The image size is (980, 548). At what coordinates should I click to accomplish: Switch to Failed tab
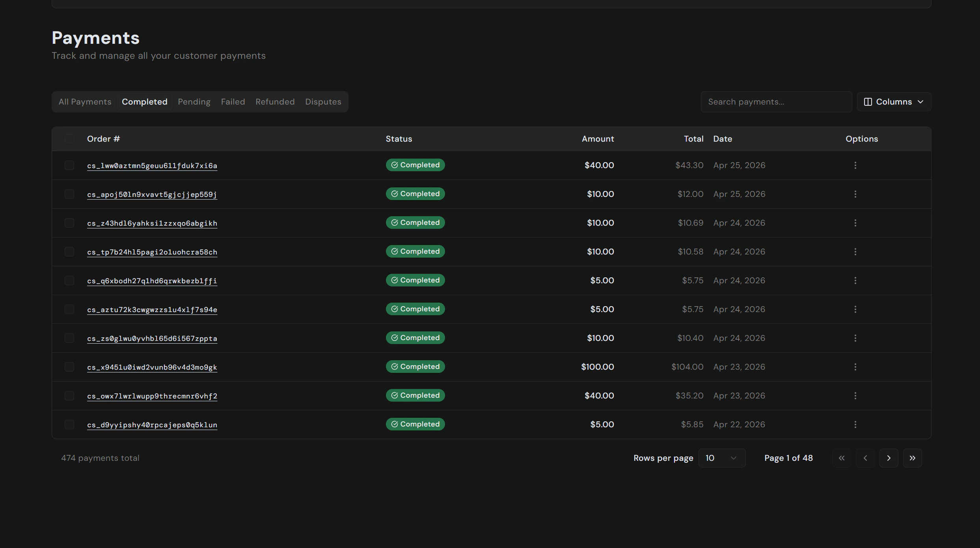click(233, 102)
